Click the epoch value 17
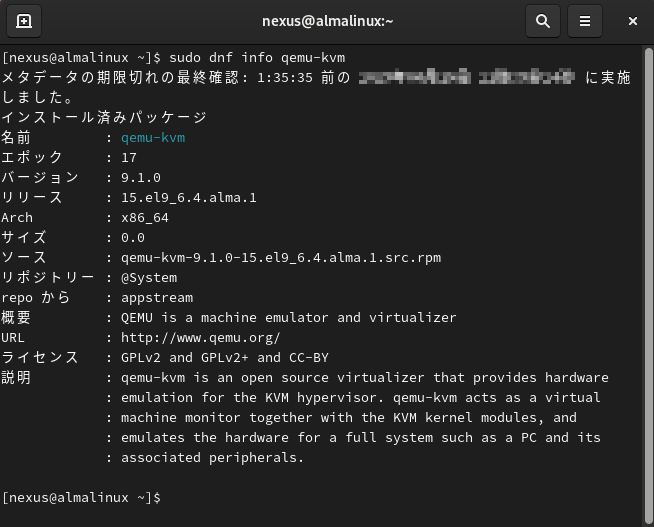Screen dimensions: 654x527 tap(129, 158)
